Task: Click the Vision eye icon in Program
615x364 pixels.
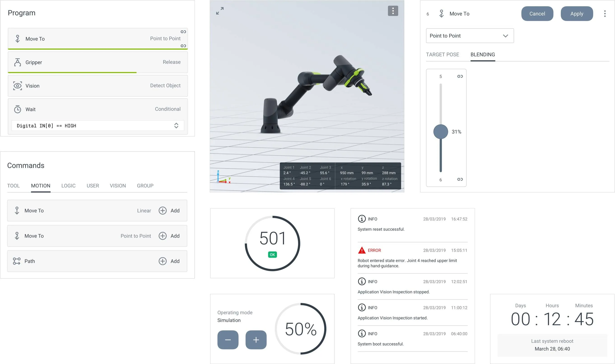Action: click(17, 86)
